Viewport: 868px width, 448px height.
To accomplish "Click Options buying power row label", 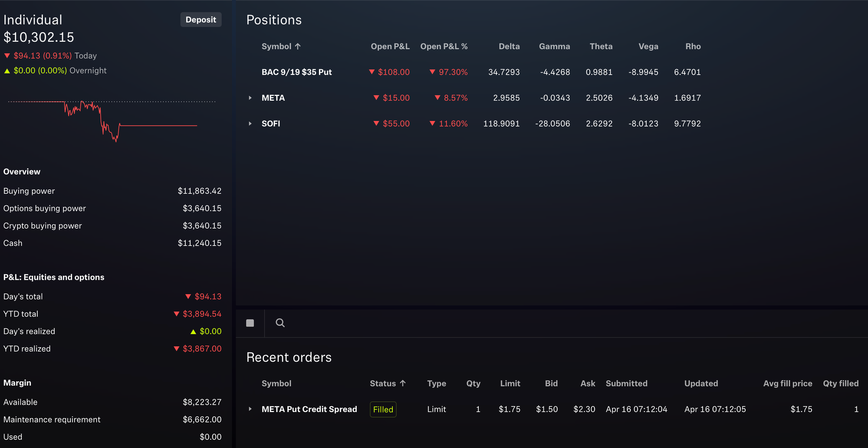I will coord(45,208).
